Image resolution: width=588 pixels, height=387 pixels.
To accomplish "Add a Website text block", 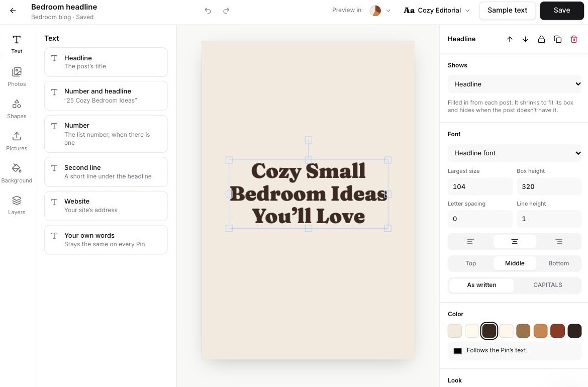I will (x=106, y=206).
